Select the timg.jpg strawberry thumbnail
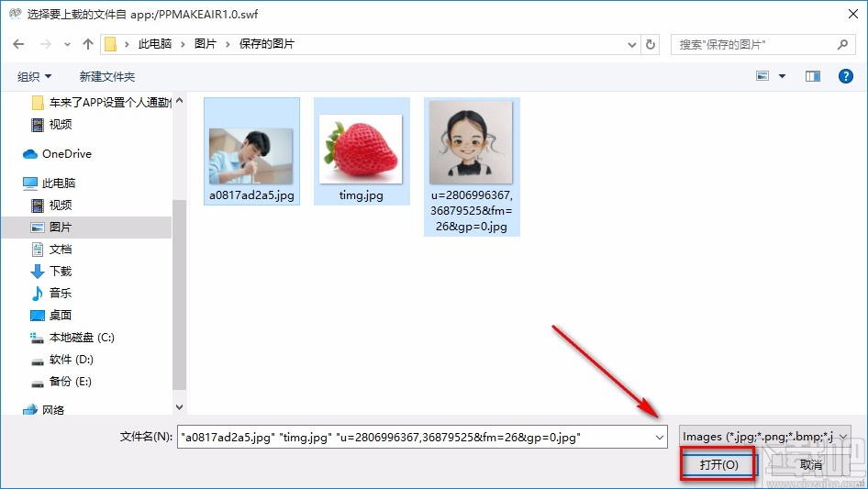Screen dimensions: 868x489 tap(361, 149)
